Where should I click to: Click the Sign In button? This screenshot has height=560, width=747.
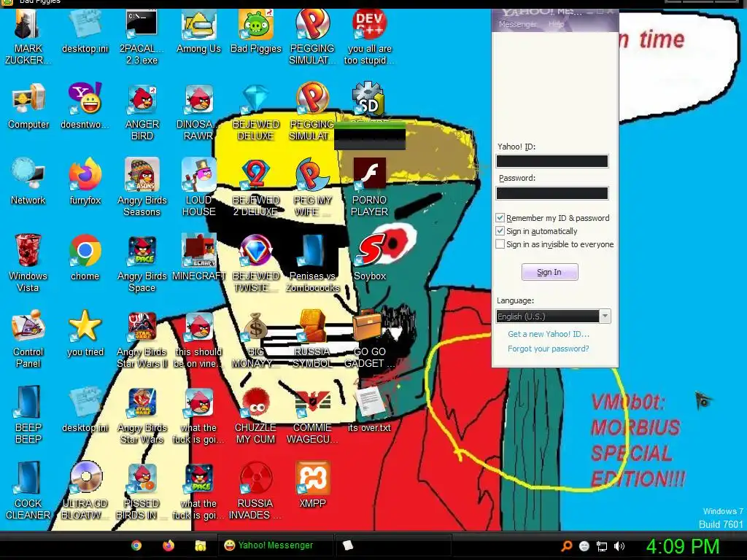(549, 272)
